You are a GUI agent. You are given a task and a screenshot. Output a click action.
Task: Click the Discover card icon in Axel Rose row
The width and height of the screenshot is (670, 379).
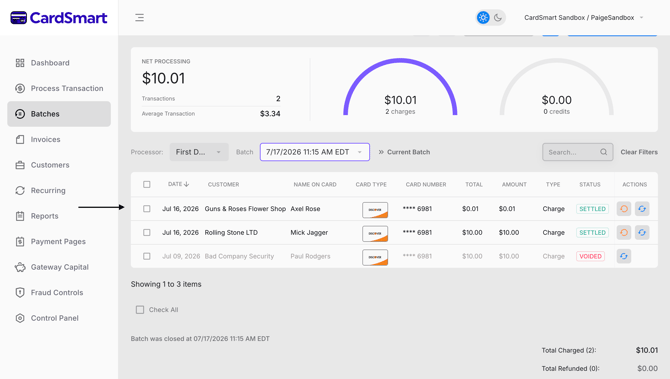click(x=375, y=210)
